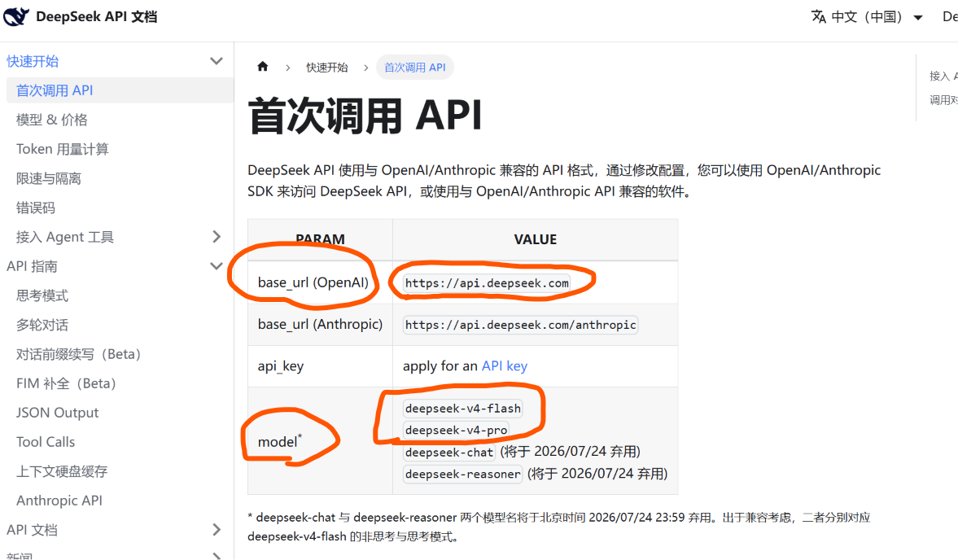Open 模型 & 价格 page
Image resolution: width=958 pixels, height=560 pixels.
(52, 120)
